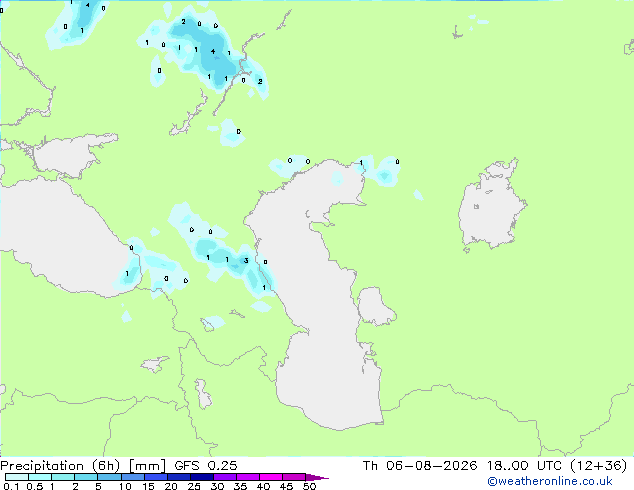Click the legend value '50'

(310, 486)
